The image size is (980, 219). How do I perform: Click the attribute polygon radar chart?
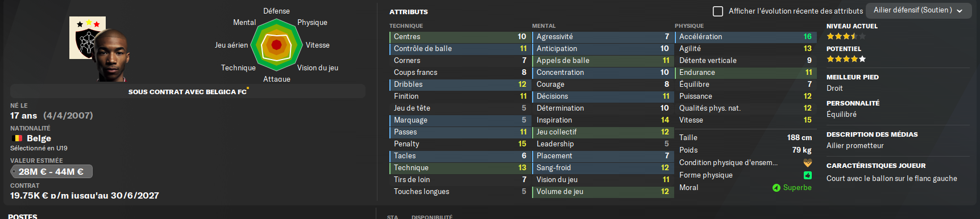point(276,45)
